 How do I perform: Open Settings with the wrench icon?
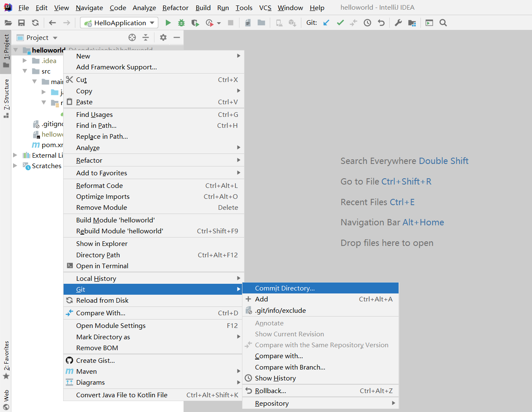pos(398,23)
